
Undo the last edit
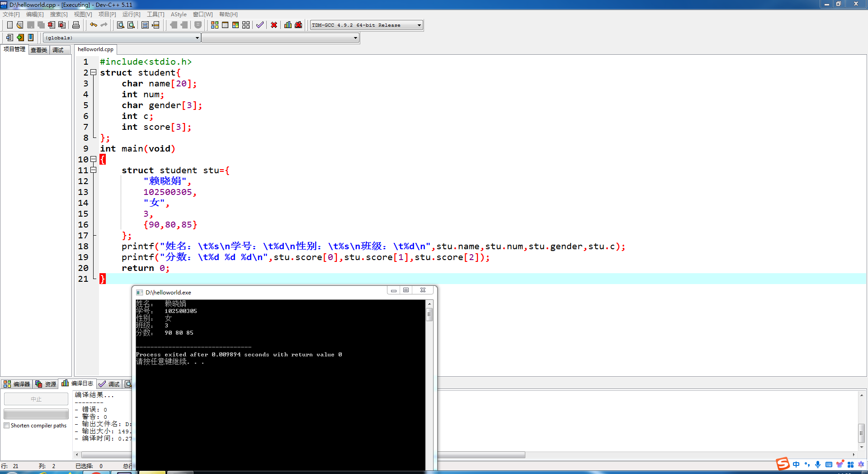click(93, 25)
